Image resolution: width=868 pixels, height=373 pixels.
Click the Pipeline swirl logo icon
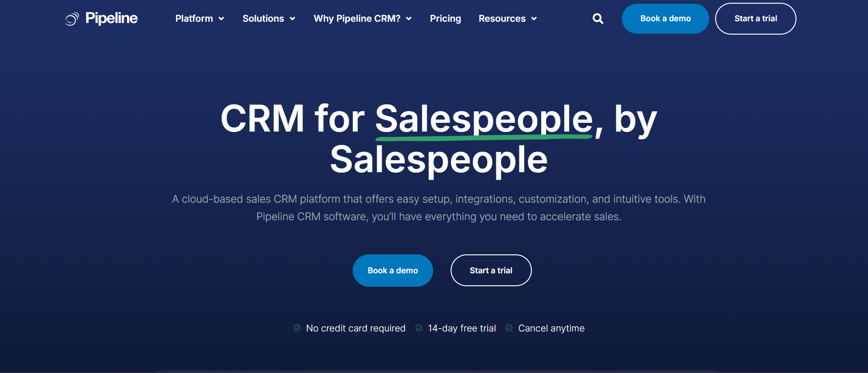point(72,19)
